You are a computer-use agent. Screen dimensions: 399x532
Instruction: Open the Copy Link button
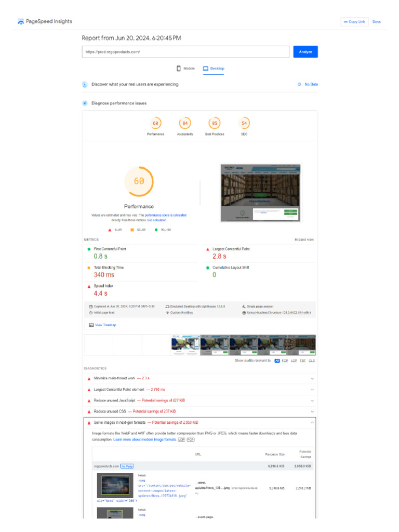(x=354, y=22)
